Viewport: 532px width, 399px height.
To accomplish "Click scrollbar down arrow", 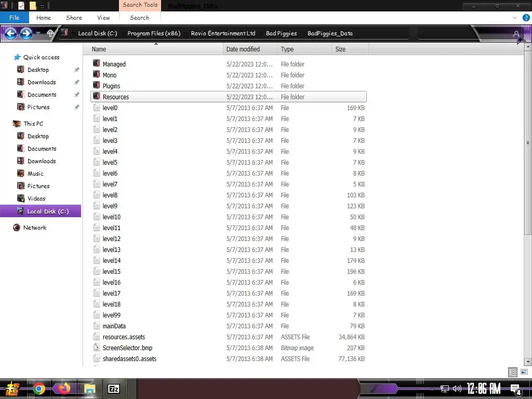I will pyautogui.click(x=528, y=362).
